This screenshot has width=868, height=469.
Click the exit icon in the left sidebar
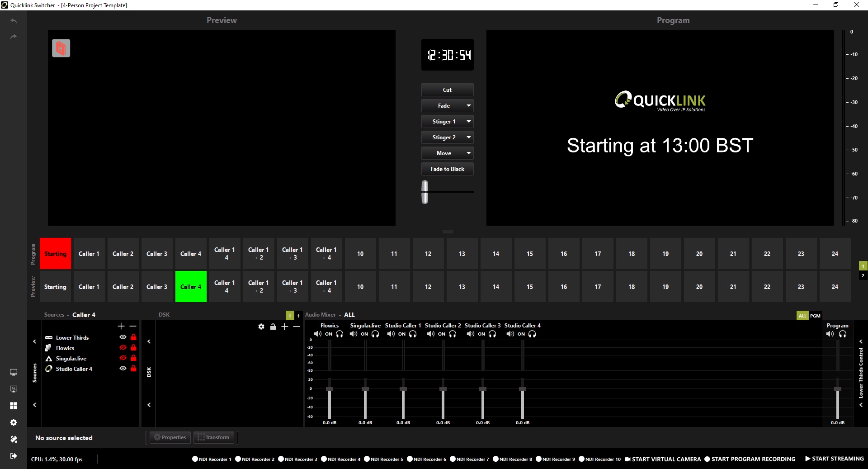click(x=14, y=456)
